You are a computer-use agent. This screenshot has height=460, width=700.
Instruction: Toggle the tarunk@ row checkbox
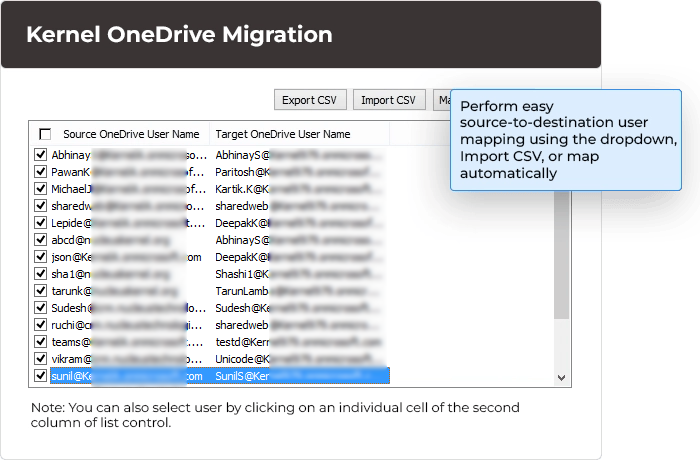pyautogui.click(x=41, y=291)
